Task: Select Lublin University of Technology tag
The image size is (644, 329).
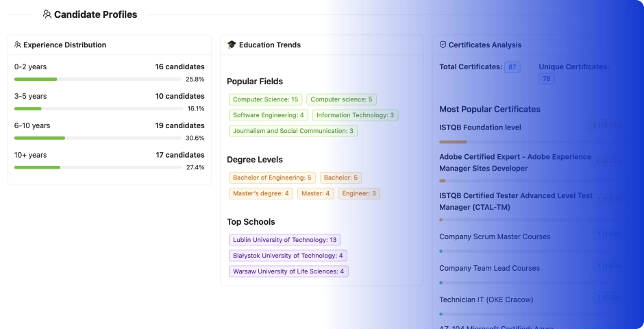Action: 284,240
